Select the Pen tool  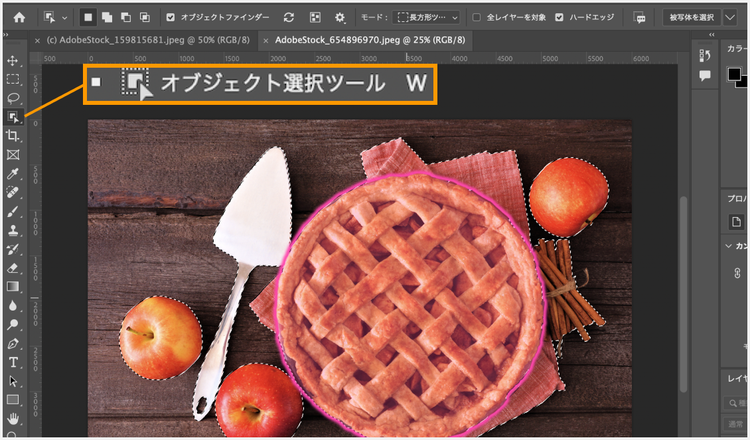point(13,343)
